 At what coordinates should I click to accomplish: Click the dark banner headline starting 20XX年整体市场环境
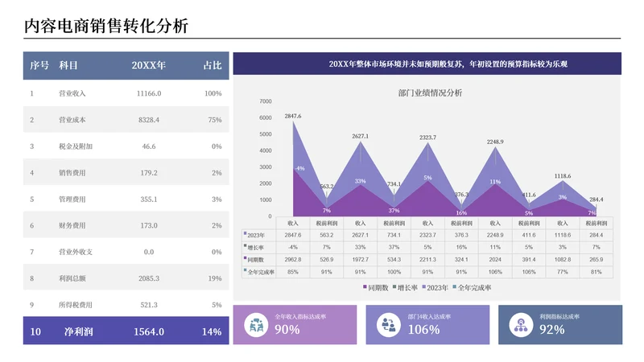(x=448, y=64)
